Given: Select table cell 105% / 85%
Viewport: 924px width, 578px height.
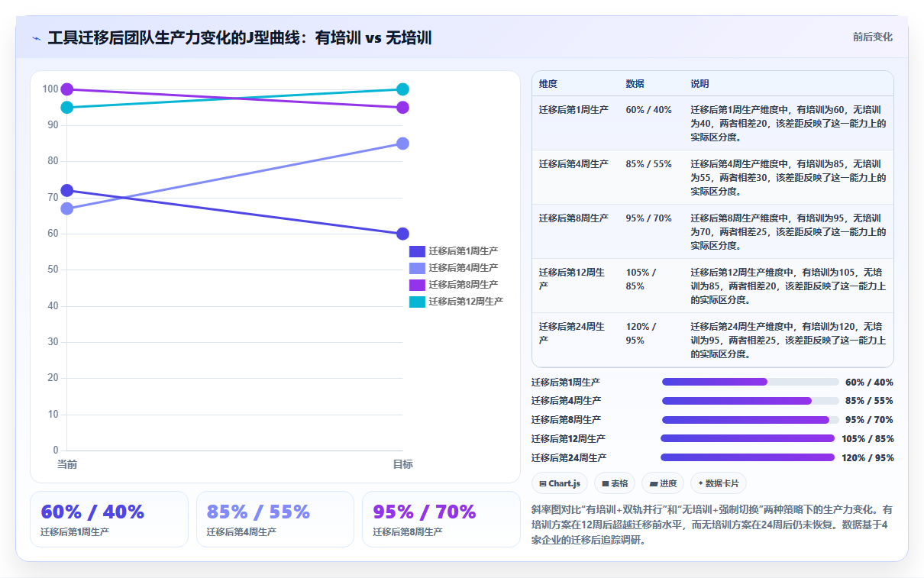Looking at the screenshot, I should [x=641, y=279].
